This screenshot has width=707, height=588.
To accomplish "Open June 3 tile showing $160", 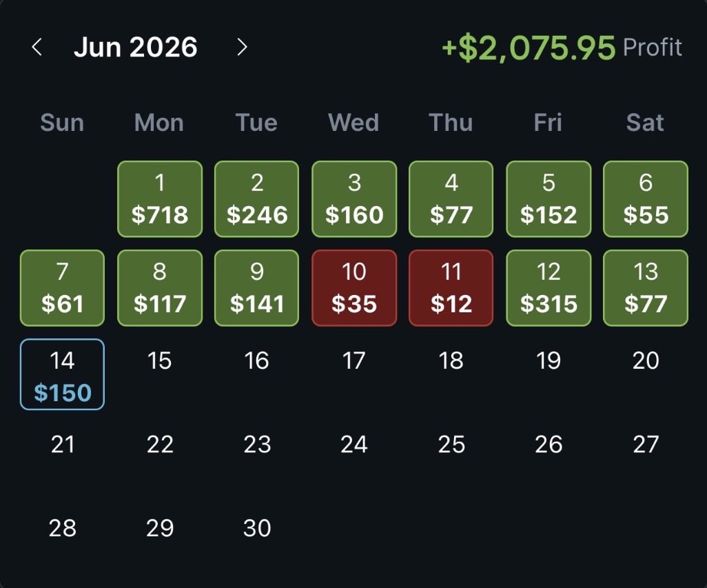I will [x=354, y=199].
